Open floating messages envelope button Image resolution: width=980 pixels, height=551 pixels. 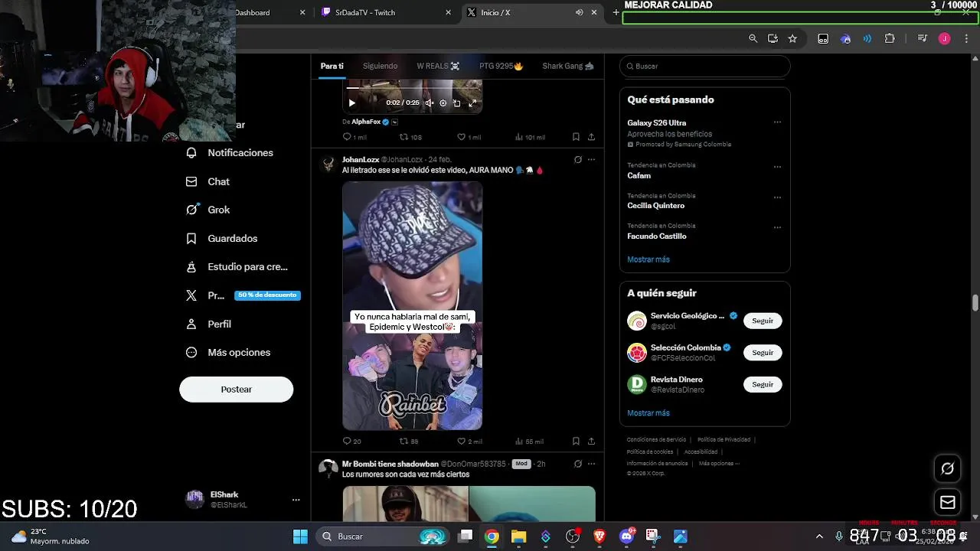pos(947,503)
